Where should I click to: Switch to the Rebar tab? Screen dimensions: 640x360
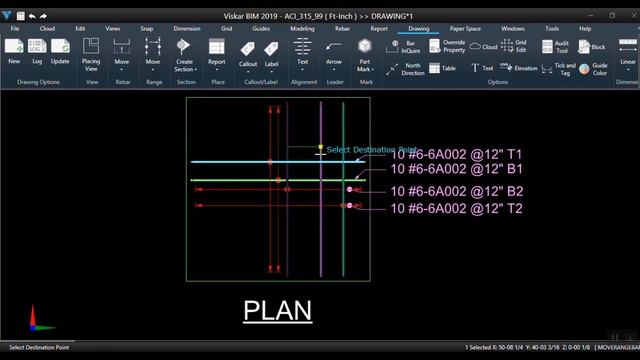[x=342, y=29]
